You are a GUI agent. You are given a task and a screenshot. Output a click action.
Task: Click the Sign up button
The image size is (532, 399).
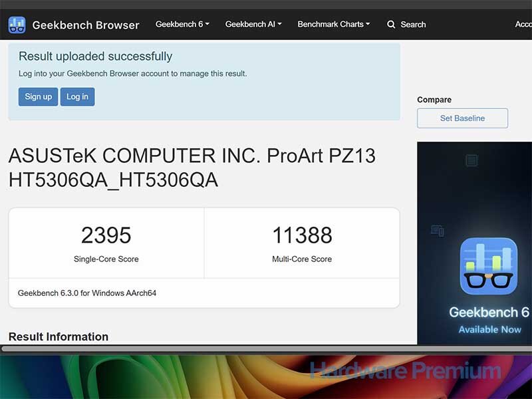tap(39, 96)
